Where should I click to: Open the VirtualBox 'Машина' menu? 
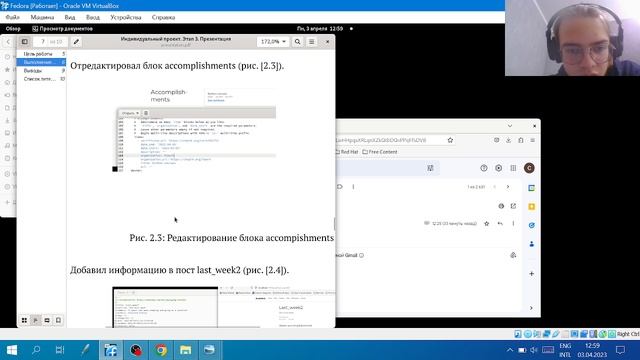pos(42,18)
